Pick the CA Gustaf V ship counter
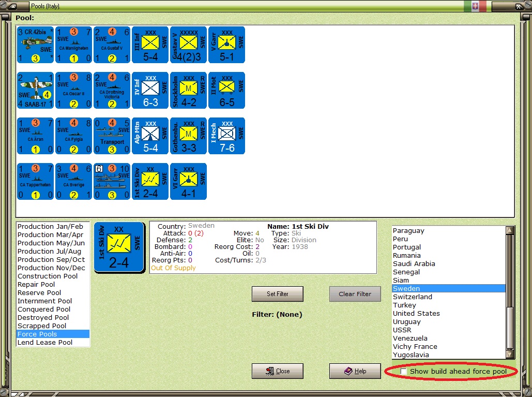This screenshot has width=532, height=397. [112, 45]
